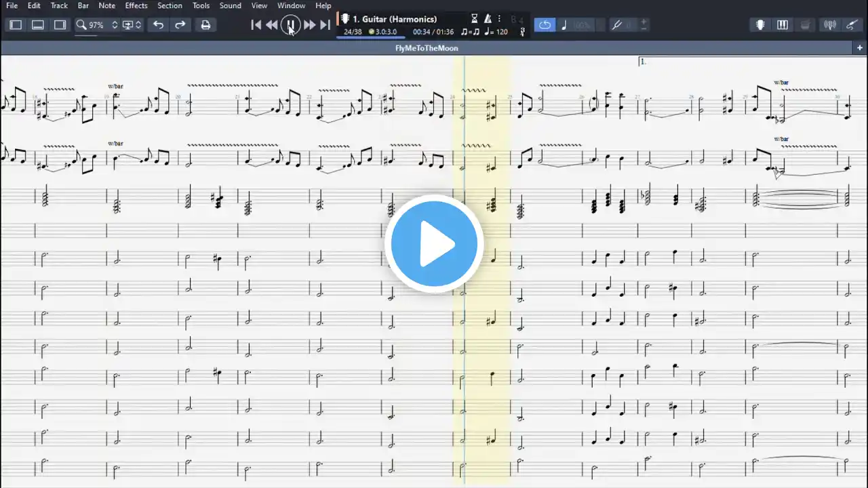
Task: Open the Edit menu
Action: pos(34,5)
